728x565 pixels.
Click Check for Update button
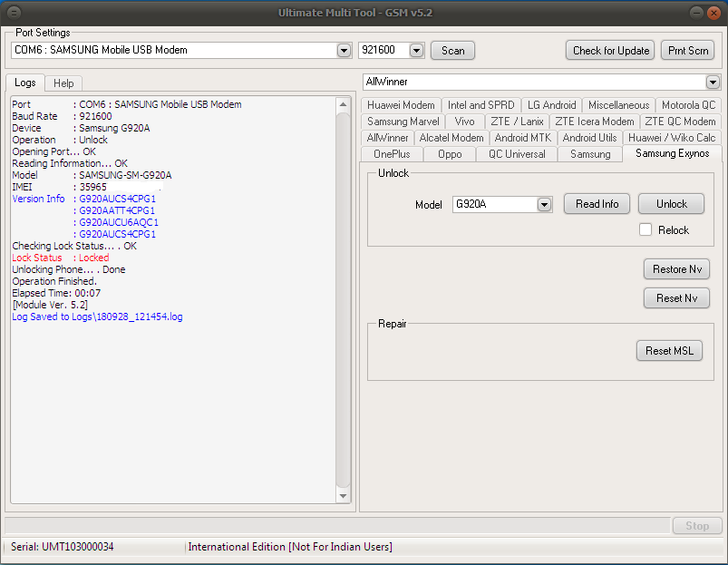point(610,51)
